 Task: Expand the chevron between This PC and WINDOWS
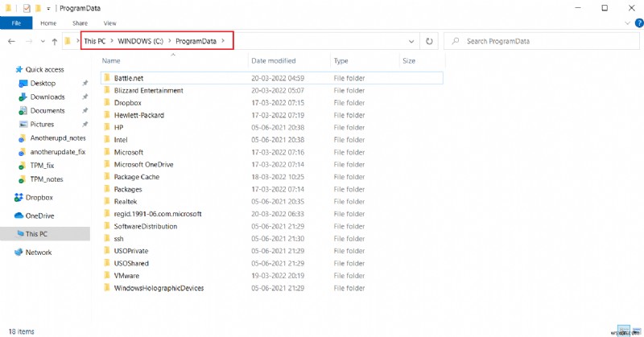[112, 41]
